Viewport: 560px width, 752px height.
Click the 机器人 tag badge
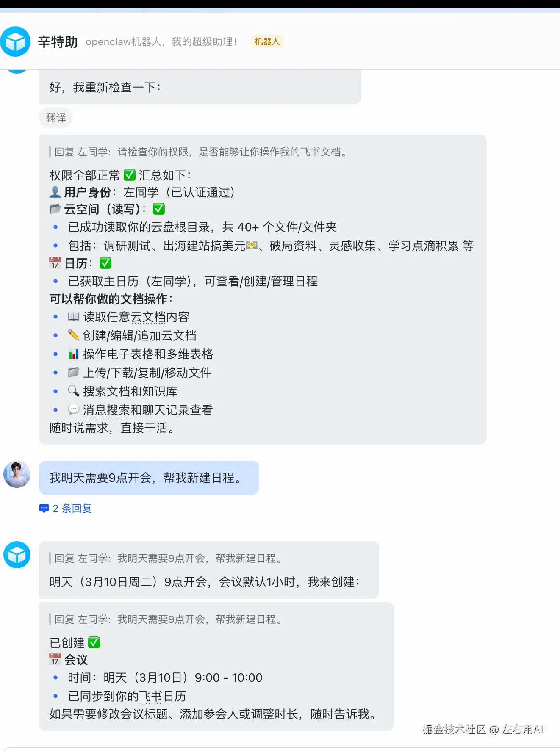pos(267,41)
